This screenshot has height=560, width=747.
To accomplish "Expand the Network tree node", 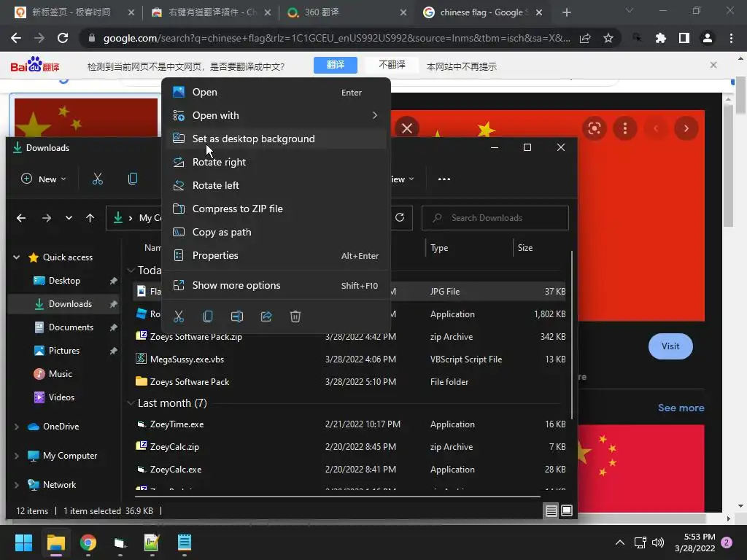I will (16, 485).
